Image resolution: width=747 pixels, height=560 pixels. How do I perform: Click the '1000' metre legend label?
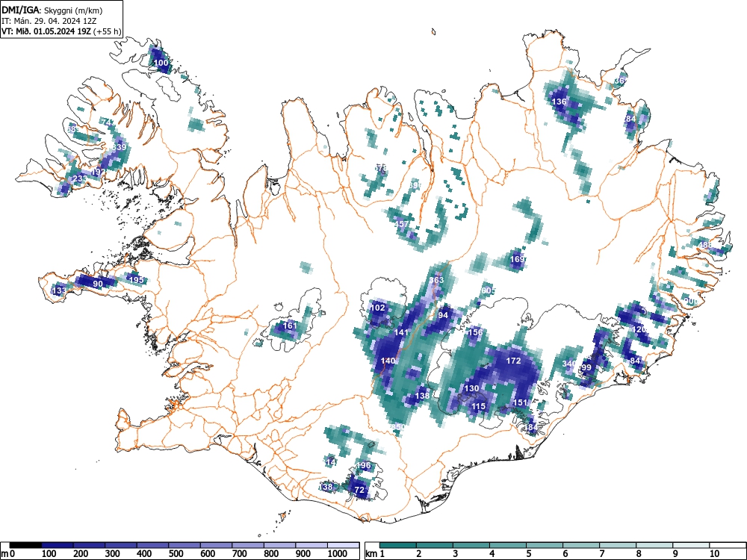point(338,553)
